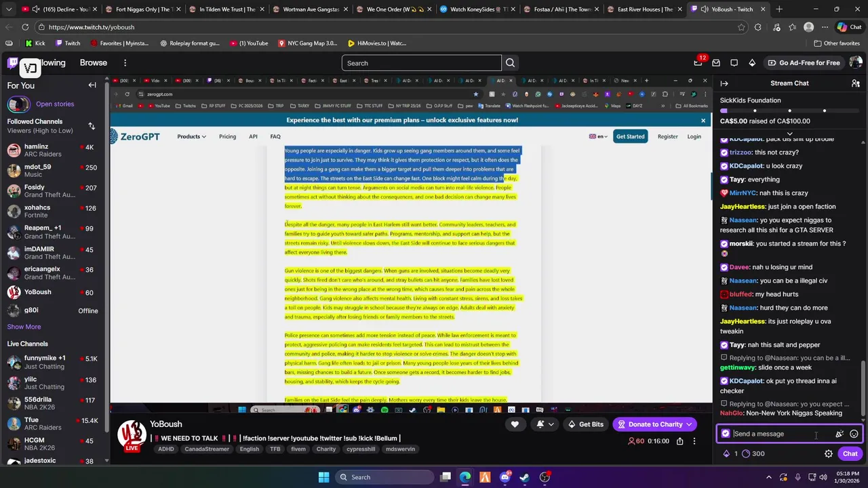Click the Get Bits diamond icon in top nav
The image size is (868, 488).
[x=752, y=62]
